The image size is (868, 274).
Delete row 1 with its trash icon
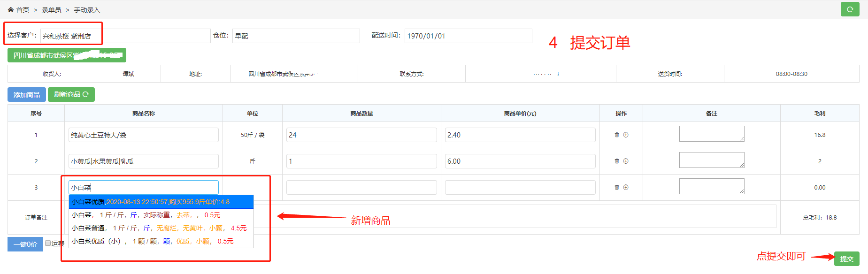click(x=617, y=135)
